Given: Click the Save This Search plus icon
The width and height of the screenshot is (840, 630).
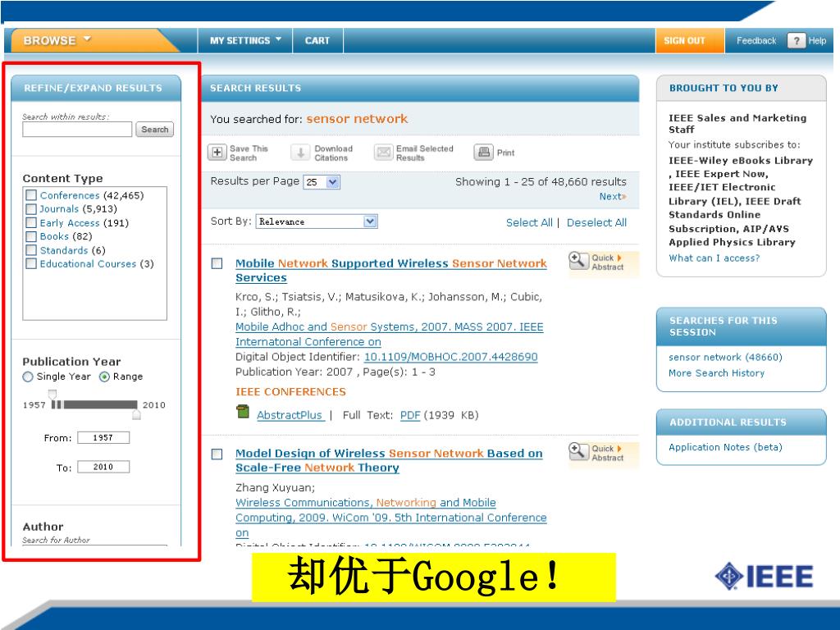Looking at the screenshot, I should 217,153.
